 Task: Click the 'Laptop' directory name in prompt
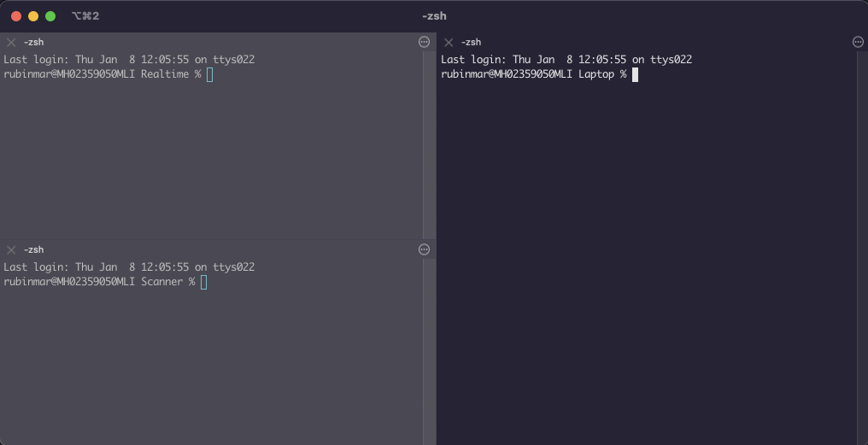point(596,74)
